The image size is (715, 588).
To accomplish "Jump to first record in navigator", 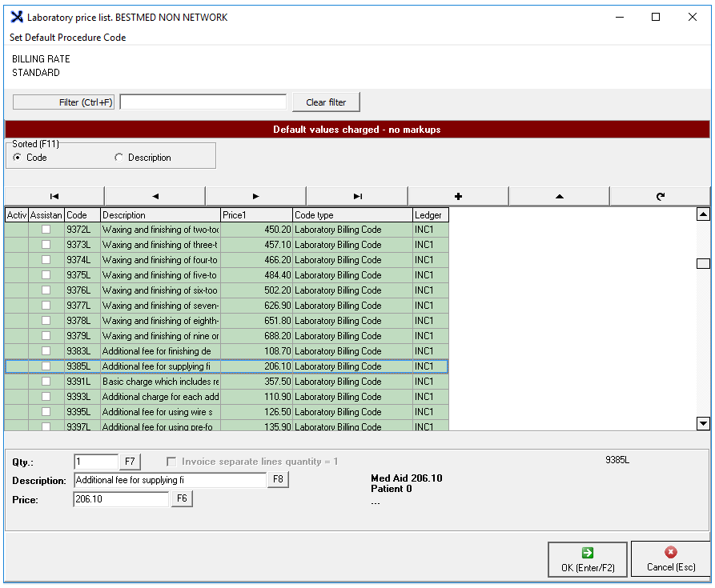I will 54,196.
